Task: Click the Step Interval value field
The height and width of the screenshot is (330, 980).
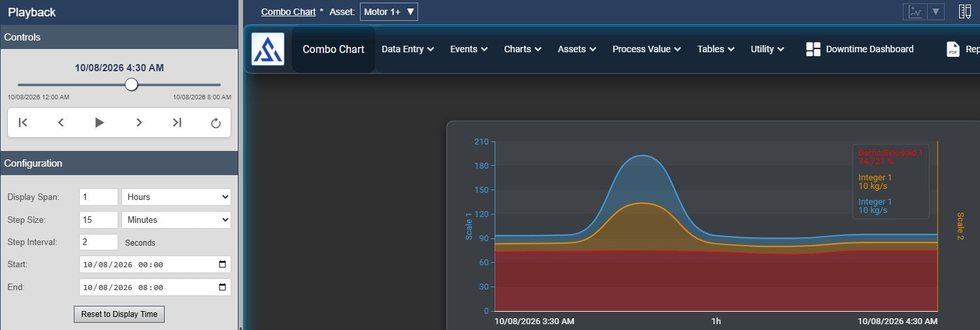Action: 99,242
